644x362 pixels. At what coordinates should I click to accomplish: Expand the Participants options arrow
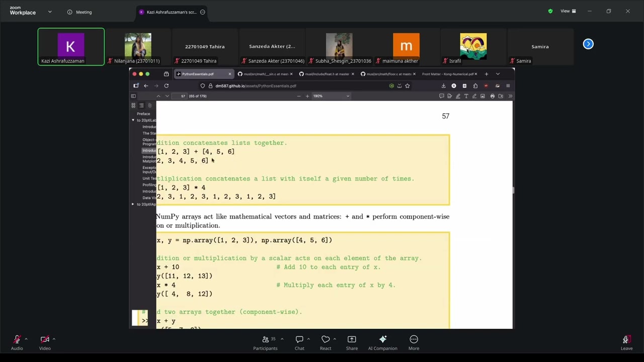[282, 339]
